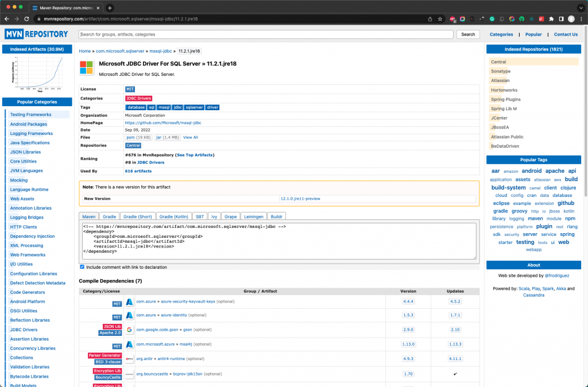Open a new browser tab with plus icon
The width and height of the screenshot is (588, 387).
tap(110, 7)
